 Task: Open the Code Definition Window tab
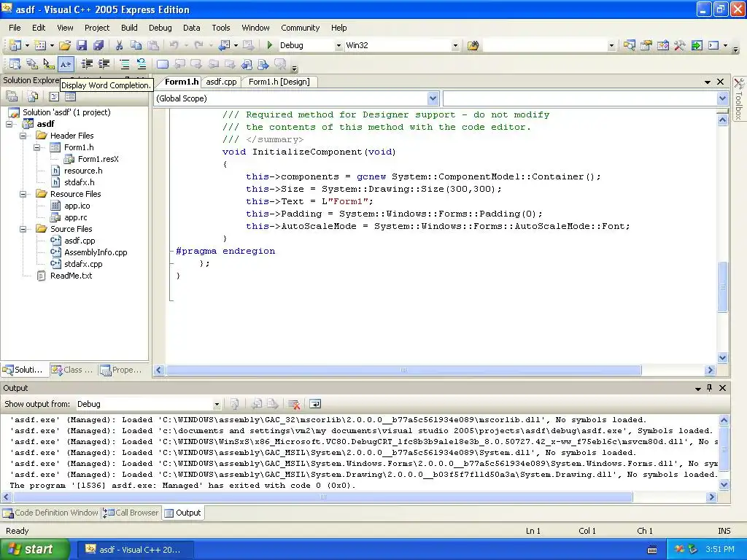point(50,513)
